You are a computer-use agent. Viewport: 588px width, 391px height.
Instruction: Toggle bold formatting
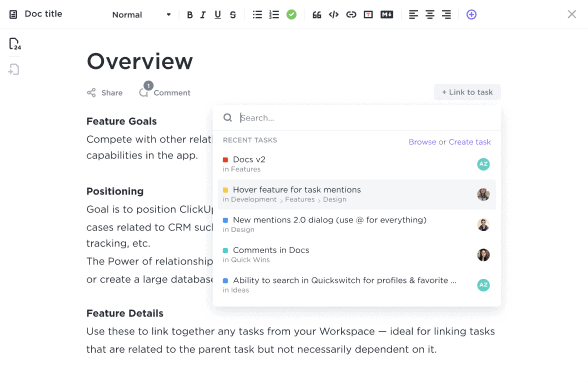190,15
